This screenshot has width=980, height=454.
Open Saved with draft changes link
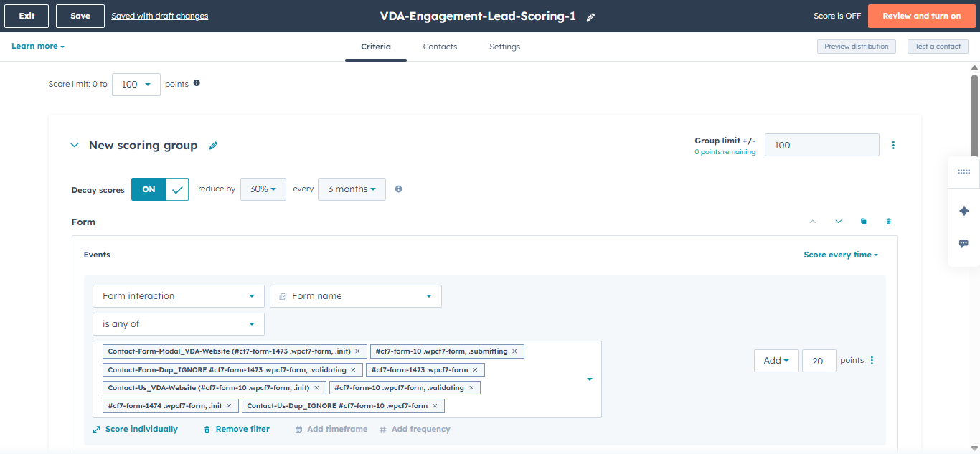[160, 16]
